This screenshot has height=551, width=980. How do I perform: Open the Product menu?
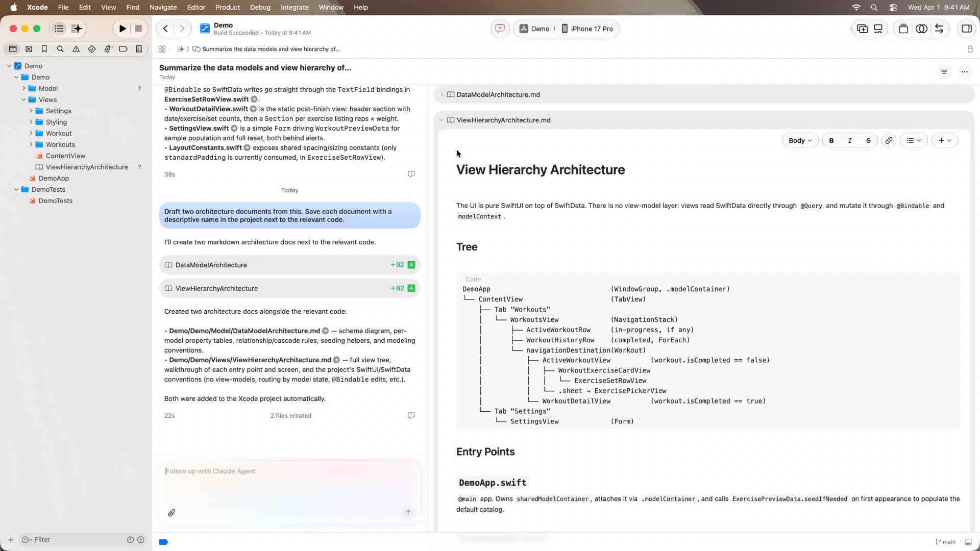pos(228,7)
